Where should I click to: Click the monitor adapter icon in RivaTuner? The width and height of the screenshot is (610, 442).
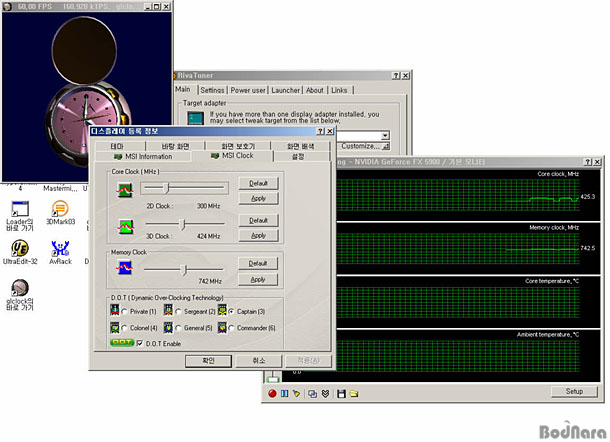point(195,118)
